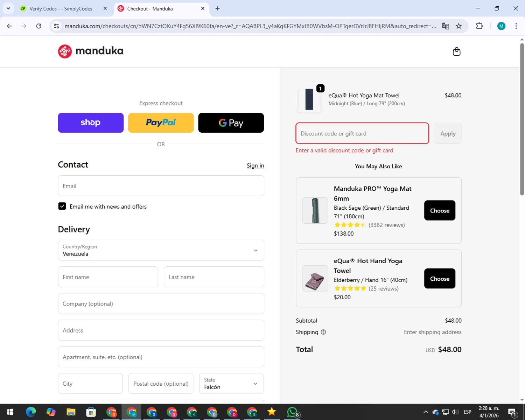
Task: Open the tab search dropdown arrow
Action: tap(8, 8)
